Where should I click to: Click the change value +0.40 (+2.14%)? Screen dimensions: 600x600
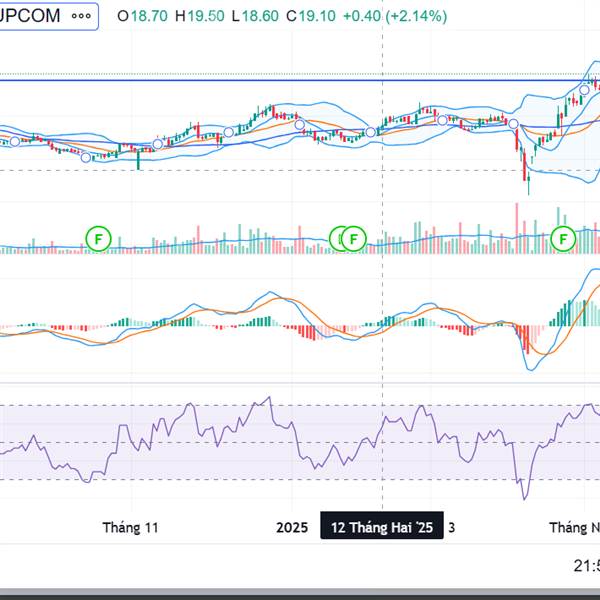tap(395, 16)
